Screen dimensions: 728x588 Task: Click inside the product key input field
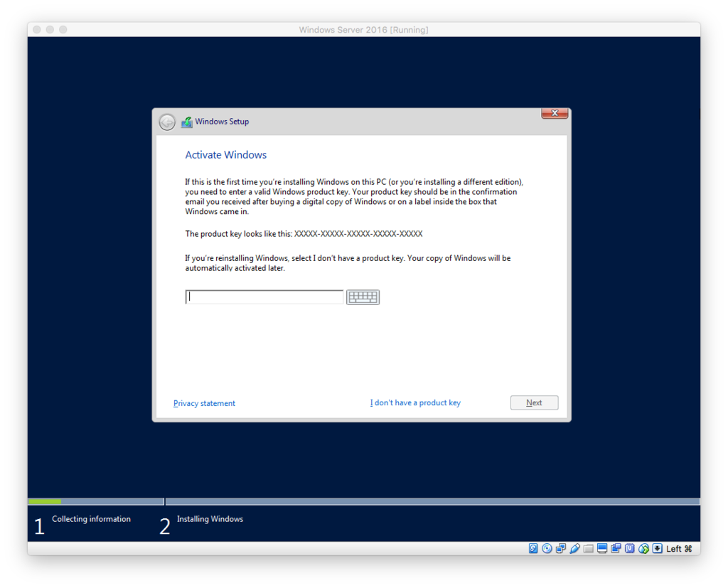click(x=263, y=296)
